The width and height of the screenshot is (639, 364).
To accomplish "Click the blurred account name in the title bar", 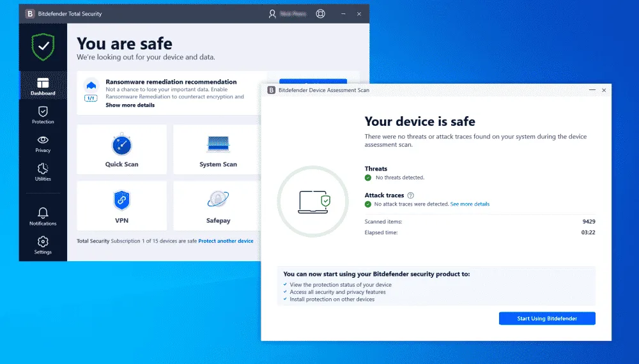I will 293,14.
